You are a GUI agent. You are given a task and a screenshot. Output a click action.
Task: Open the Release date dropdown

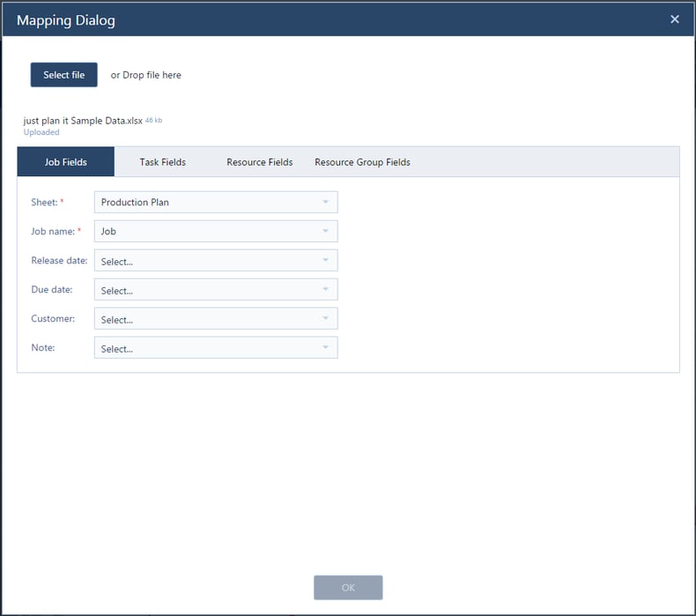coord(207,261)
